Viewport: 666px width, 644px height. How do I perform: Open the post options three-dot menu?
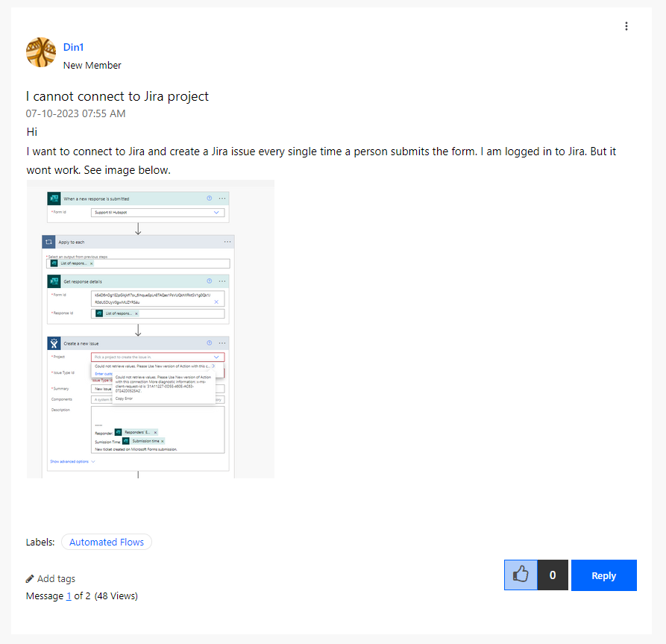click(x=626, y=26)
